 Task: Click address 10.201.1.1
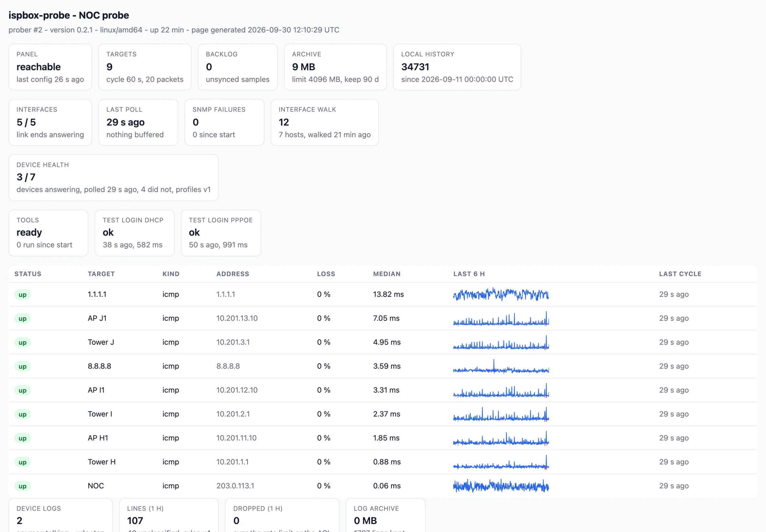click(232, 462)
